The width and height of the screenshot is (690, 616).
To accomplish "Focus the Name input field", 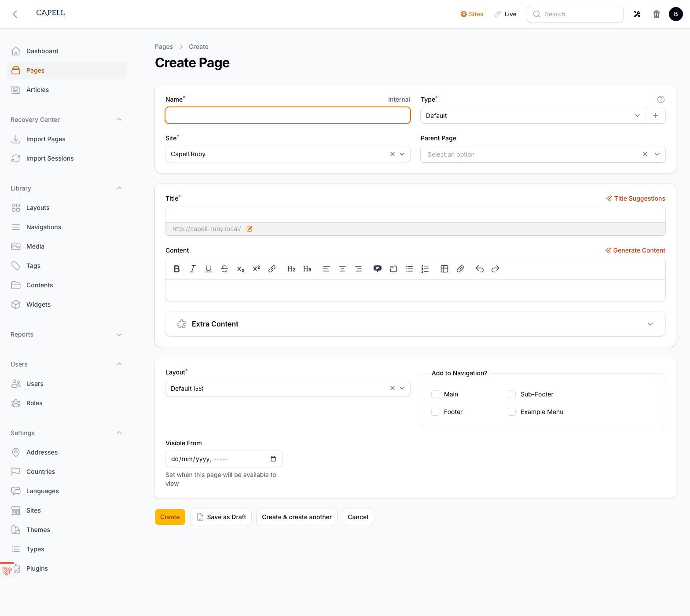I will point(288,115).
